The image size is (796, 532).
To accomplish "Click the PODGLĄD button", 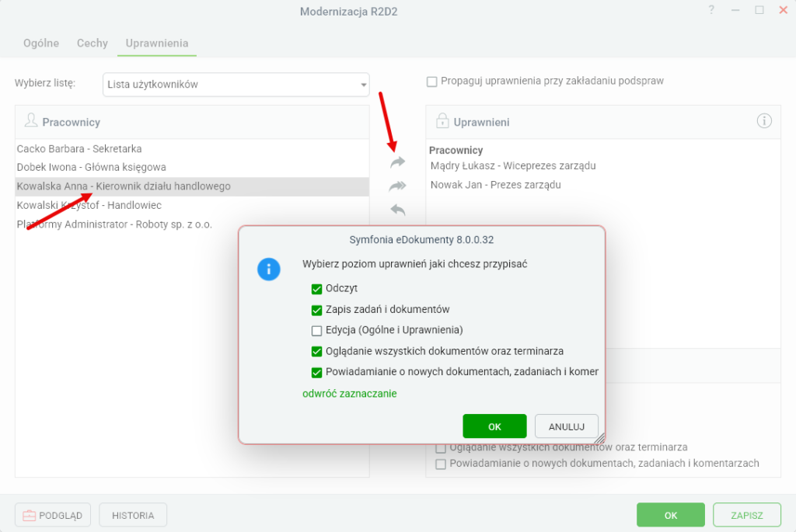I will [53, 515].
